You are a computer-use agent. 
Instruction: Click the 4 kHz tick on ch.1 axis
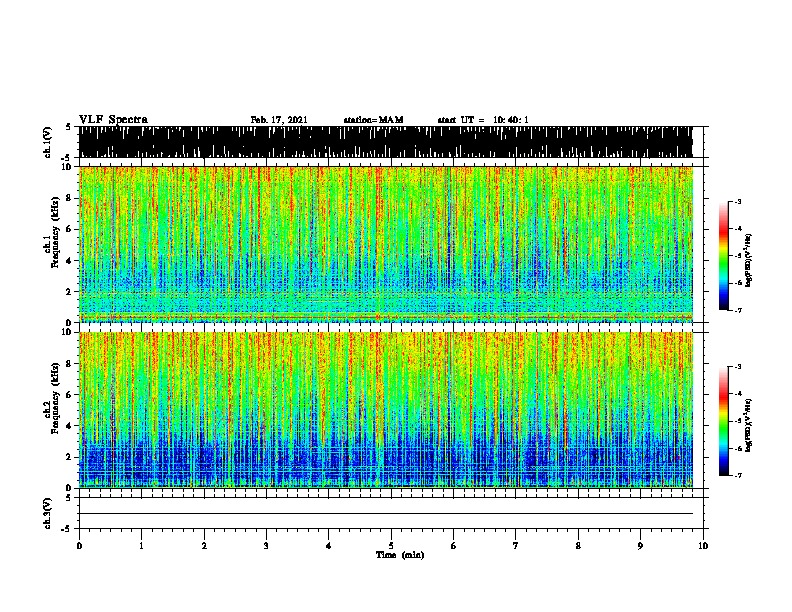tap(69, 261)
